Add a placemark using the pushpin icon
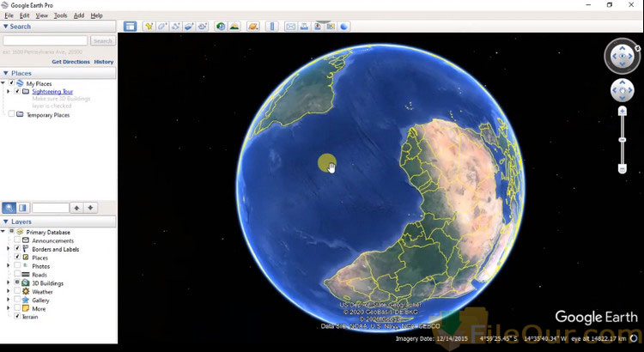644x352 pixels. click(x=148, y=27)
